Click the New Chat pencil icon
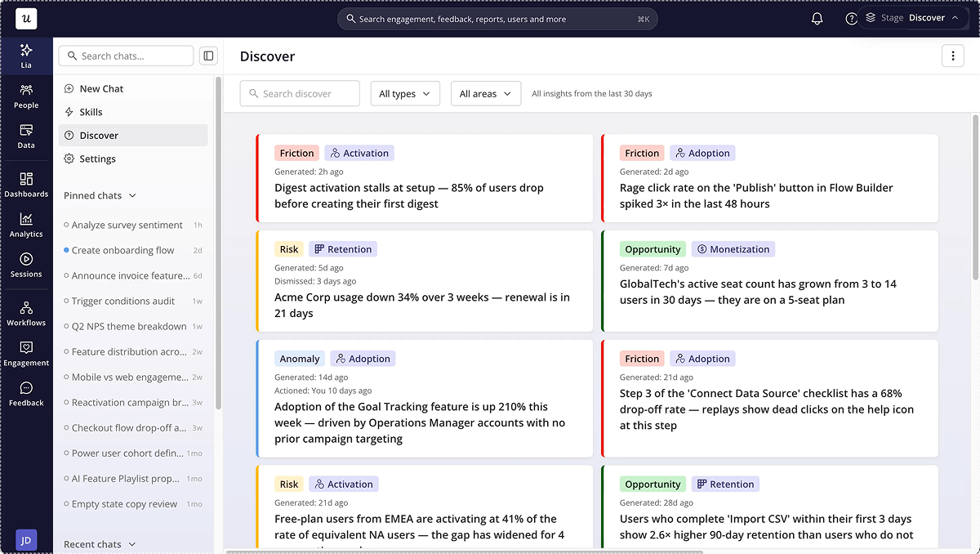 [69, 88]
